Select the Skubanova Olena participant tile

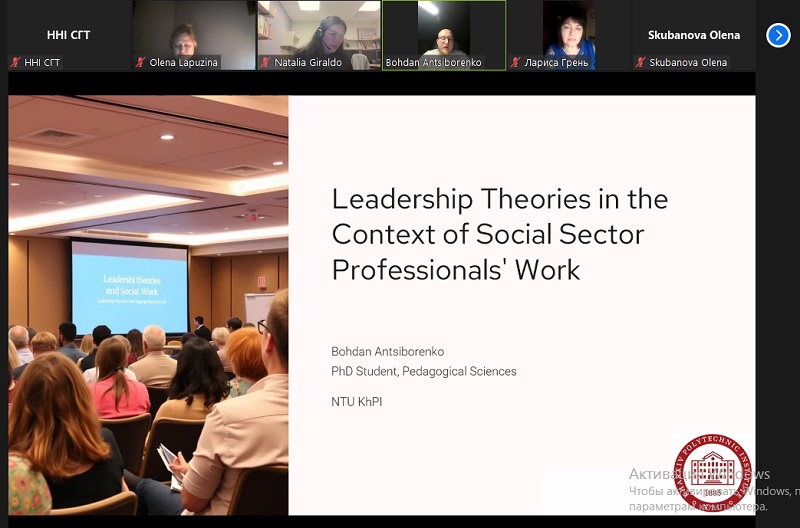[x=694, y=35]
